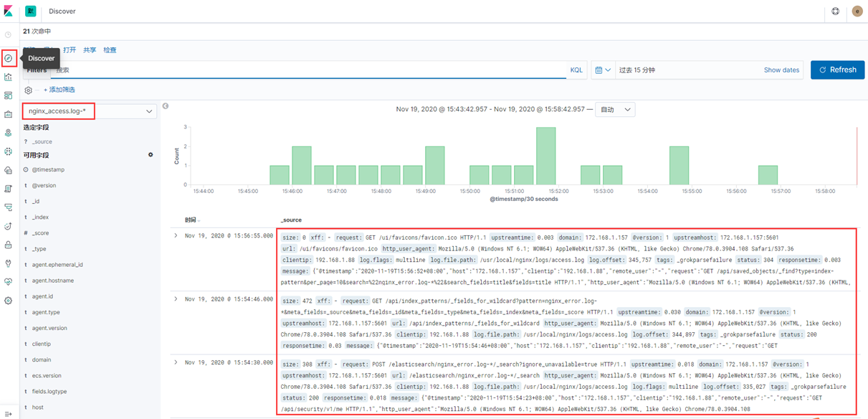Sort by the 时间 column header
868x419 pixels.
(192, 220)
